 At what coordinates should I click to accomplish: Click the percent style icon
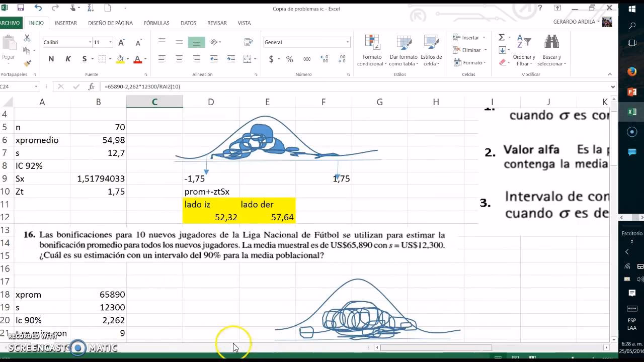(x=289, y=59)
